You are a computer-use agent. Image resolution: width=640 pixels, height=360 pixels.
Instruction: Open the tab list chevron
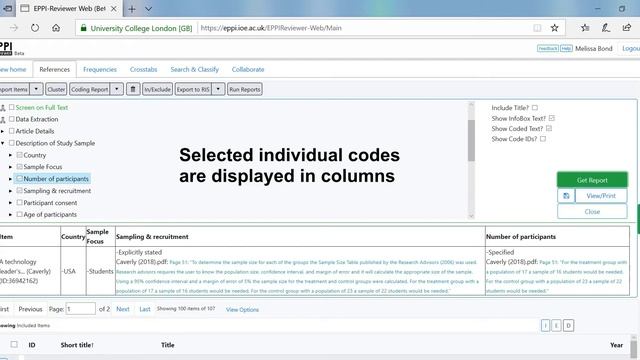pos(149,9)
